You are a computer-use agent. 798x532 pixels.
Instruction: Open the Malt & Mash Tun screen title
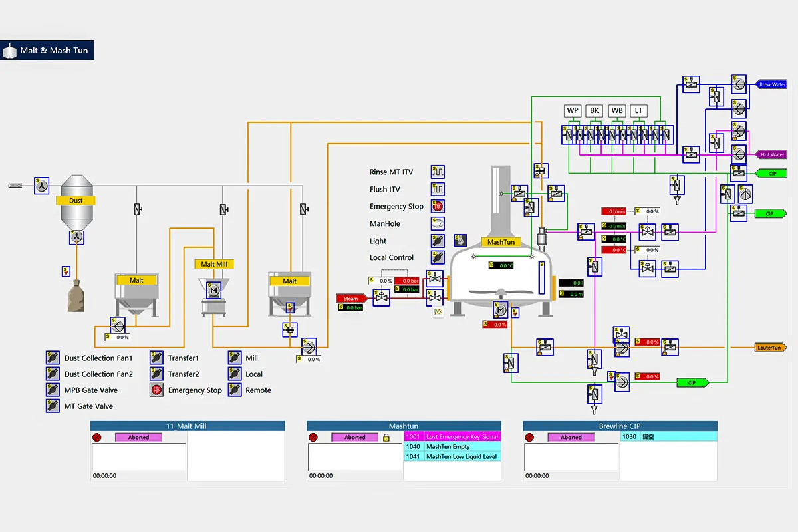47,50
